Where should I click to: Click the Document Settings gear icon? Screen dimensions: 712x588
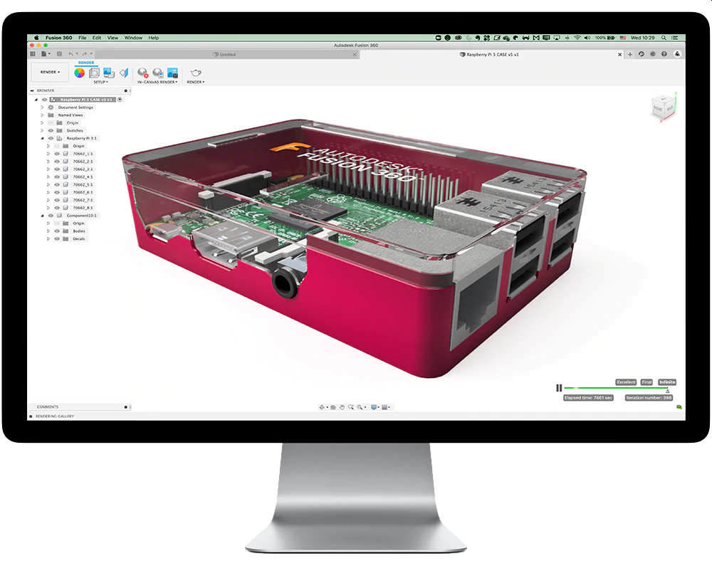coord(51,107)
